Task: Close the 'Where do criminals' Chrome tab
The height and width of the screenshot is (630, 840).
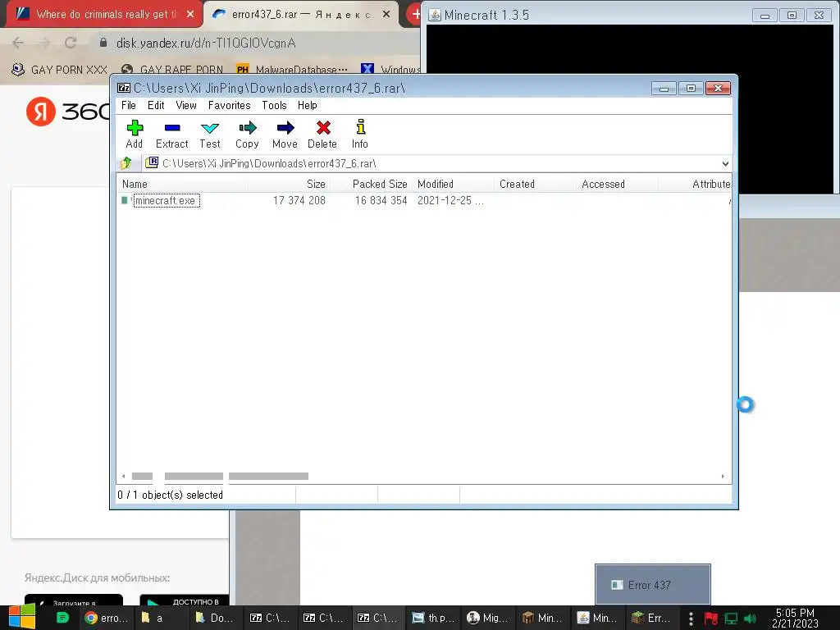Action: click(x=190, y=14)
